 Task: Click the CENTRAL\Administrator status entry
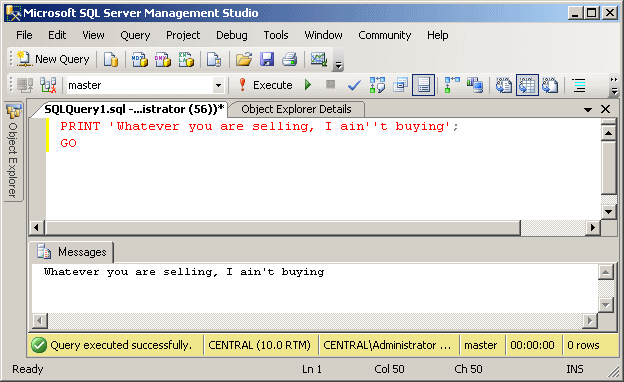(387, 345)
